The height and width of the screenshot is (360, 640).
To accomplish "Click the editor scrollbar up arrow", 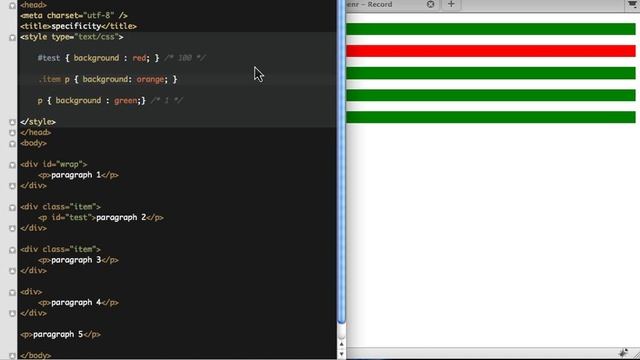I will [x=342, y=344].
